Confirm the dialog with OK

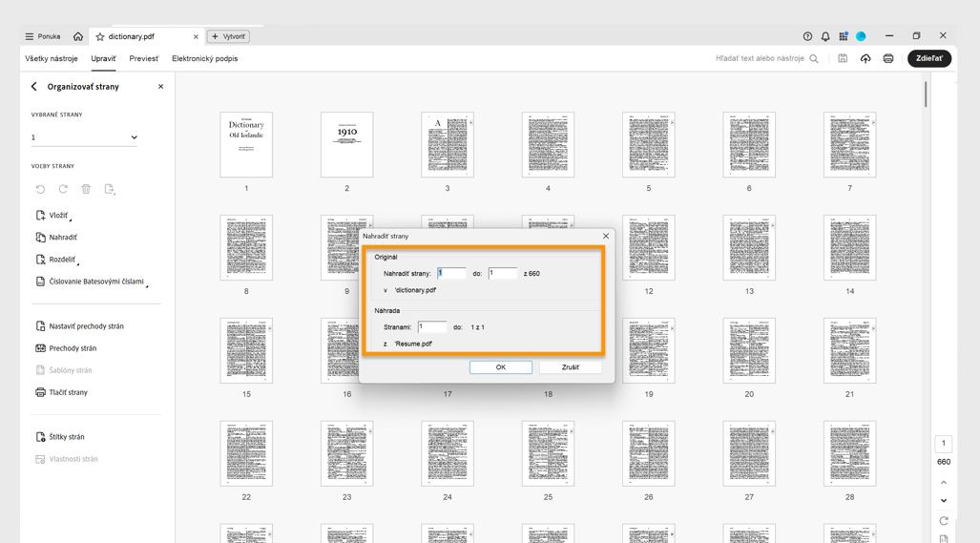(x=501, y=367)
